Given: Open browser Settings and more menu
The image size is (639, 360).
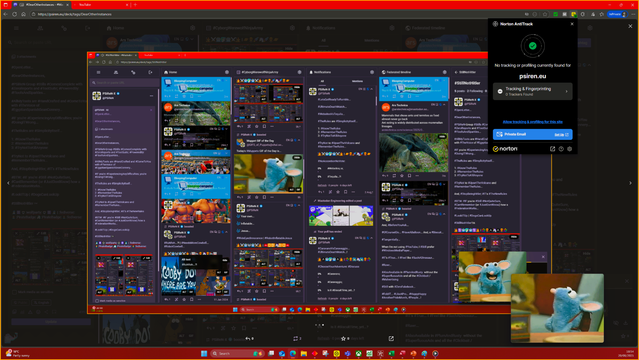Looking at the screenshot, I should (633, 14).
